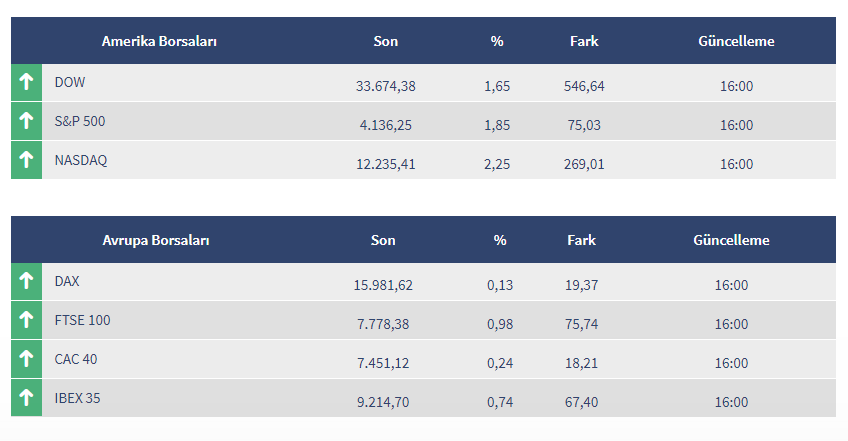
Task: Click the DOW last price 33.674,38
Action: point(385,86)
